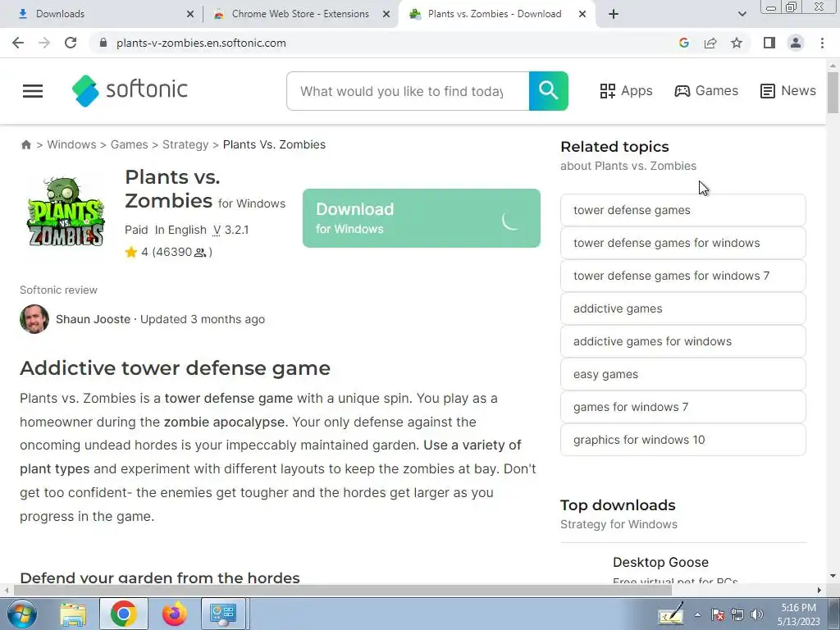Click the scroll-down arrow of page scrollbar
Viewport: 840px width, 630px height.
(x=833, y=576)
